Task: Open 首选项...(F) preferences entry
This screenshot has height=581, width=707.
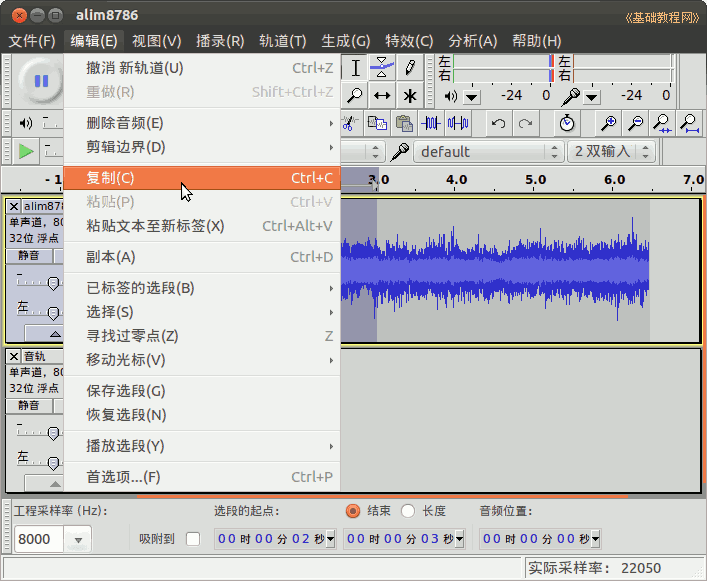Action: (202, 477)
